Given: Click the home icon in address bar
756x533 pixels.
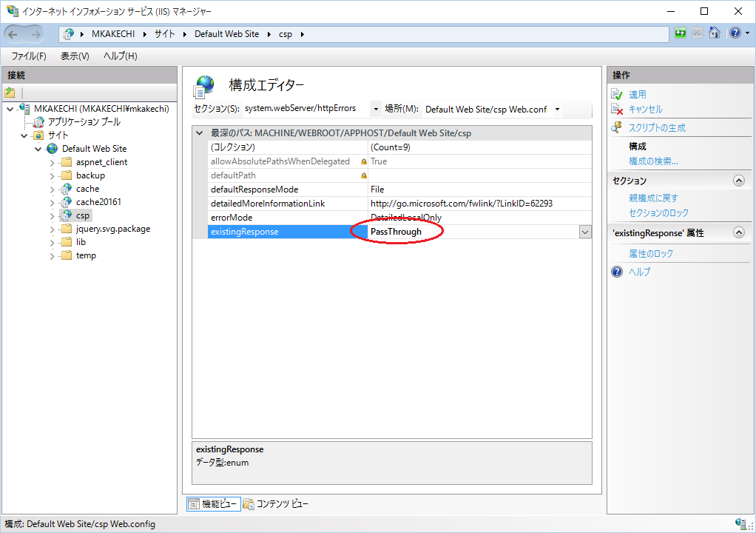Looking at the screenshot, I should pos(715,33).
